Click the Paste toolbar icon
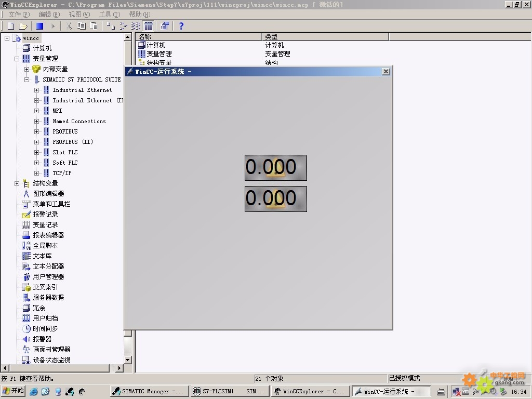Image resolution: width=532 pixels, height=399 pixels. pyautogui.click(x=94, y=26)
